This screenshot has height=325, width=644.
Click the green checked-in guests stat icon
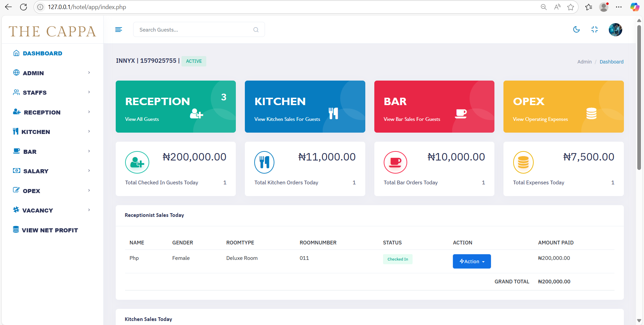tap(137, 162)
